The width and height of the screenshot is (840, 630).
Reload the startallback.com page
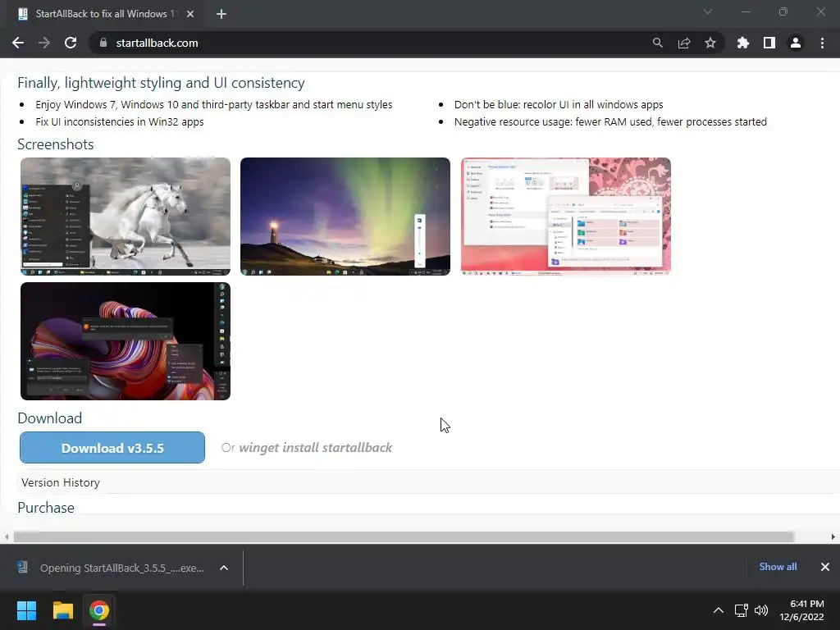tap(71, 43)
